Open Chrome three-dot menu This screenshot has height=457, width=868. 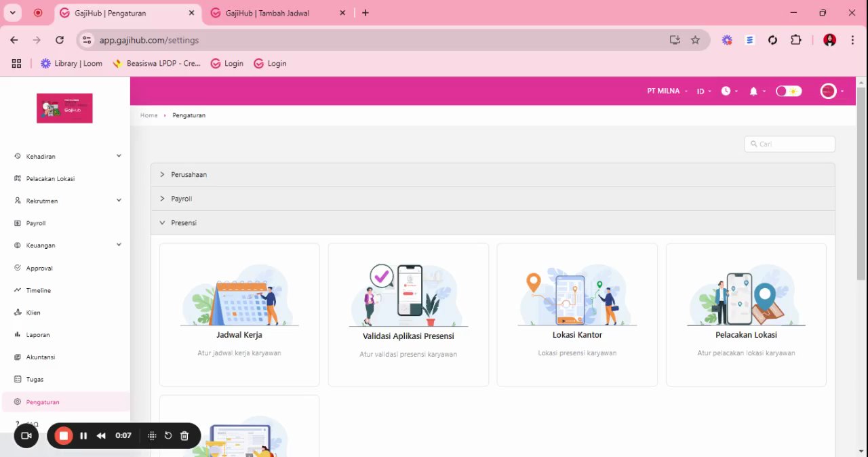pos(852,40)
